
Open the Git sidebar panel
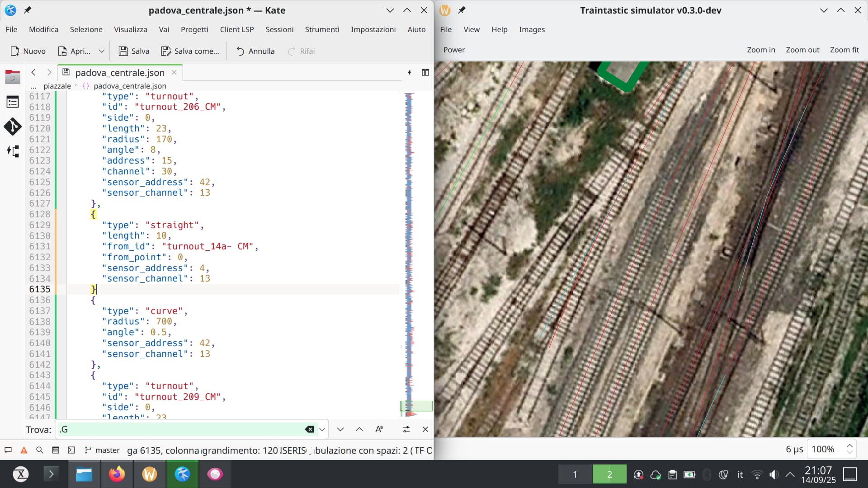(13, 127)
